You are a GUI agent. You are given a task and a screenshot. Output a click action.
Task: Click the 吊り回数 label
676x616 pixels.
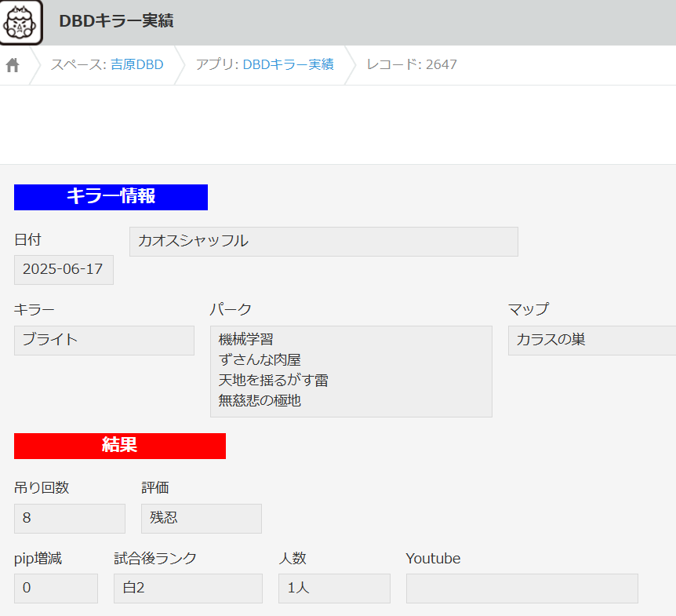(42, 487)
